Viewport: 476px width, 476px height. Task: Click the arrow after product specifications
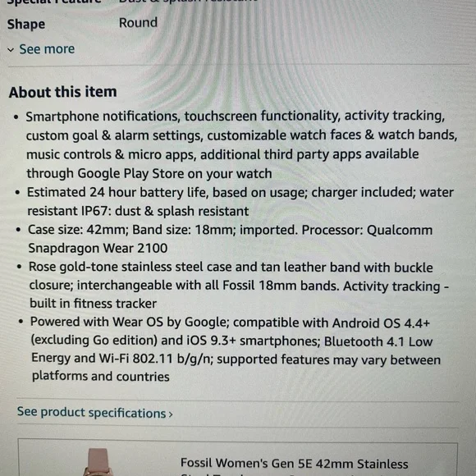click(171, 414)
